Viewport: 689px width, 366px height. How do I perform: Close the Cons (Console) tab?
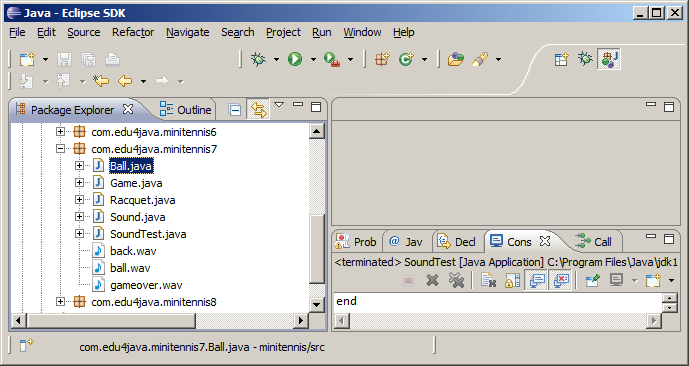[545, 241]
